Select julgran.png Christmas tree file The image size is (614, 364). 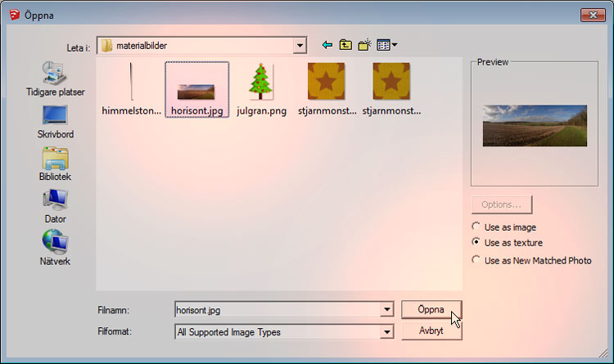261,90
